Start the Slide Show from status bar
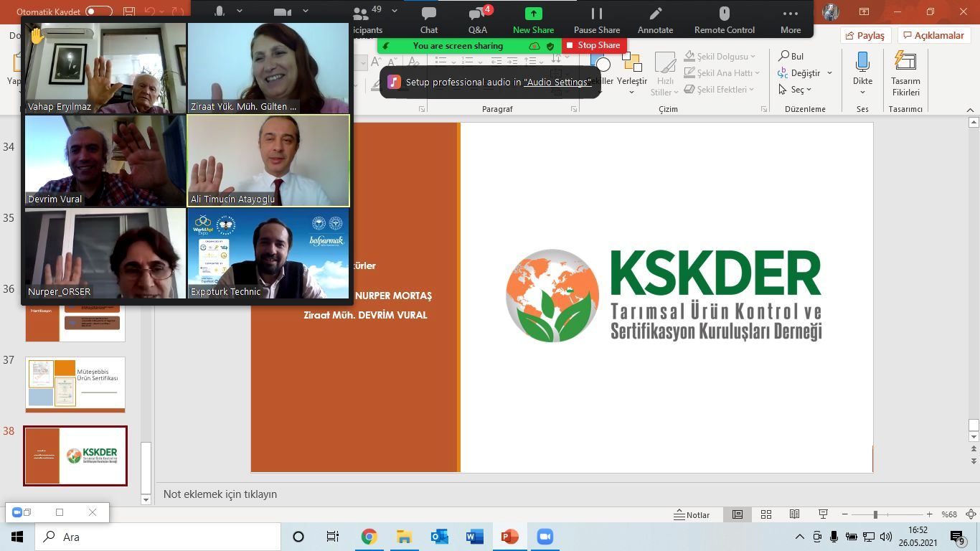980x551 pixels. (x=823, y=514)
